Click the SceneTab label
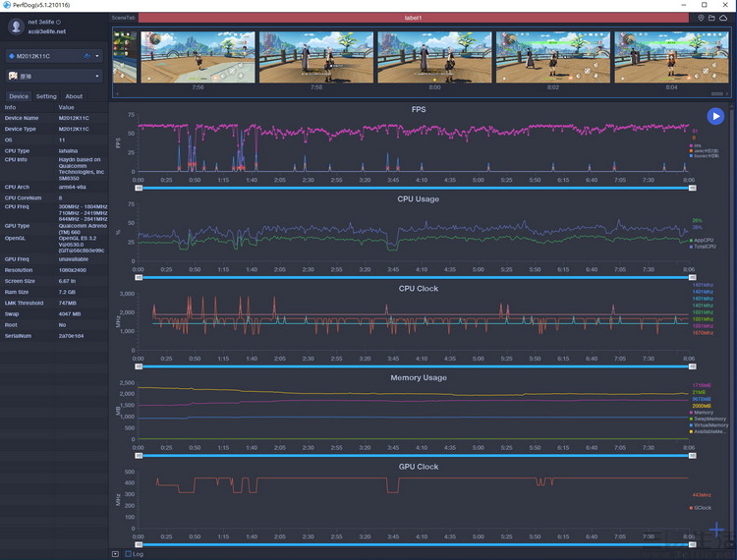 point(123,18)
